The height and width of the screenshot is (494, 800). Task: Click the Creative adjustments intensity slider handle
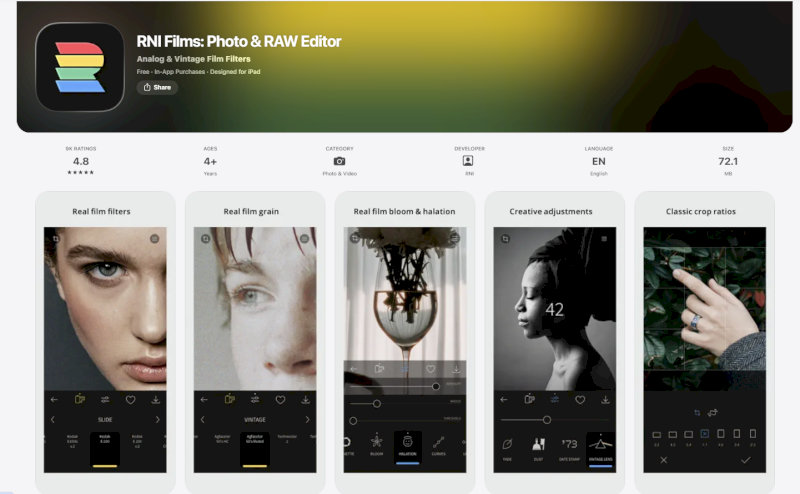pyautogui.click(x=547, y=420)
